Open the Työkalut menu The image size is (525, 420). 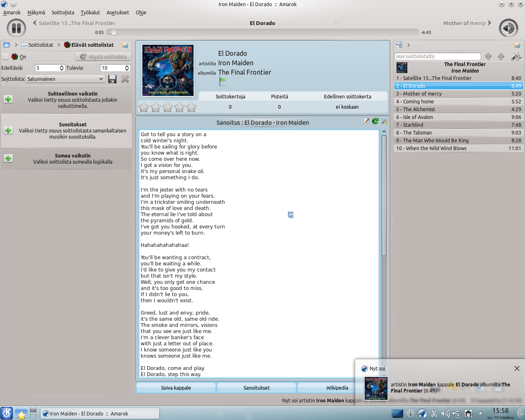pyautogui.click(x=90, y=13)
